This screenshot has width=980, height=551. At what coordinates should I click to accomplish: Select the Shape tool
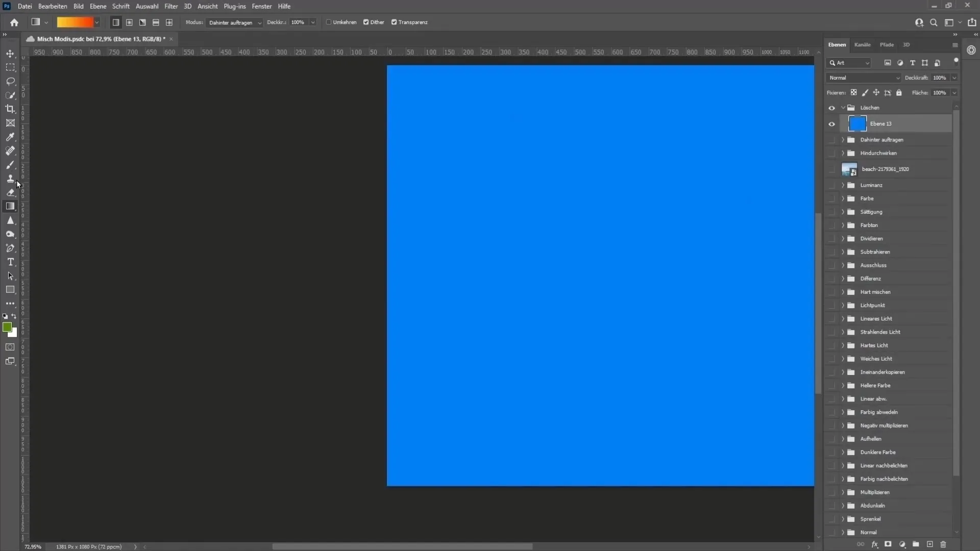click(x=10, y=289)
